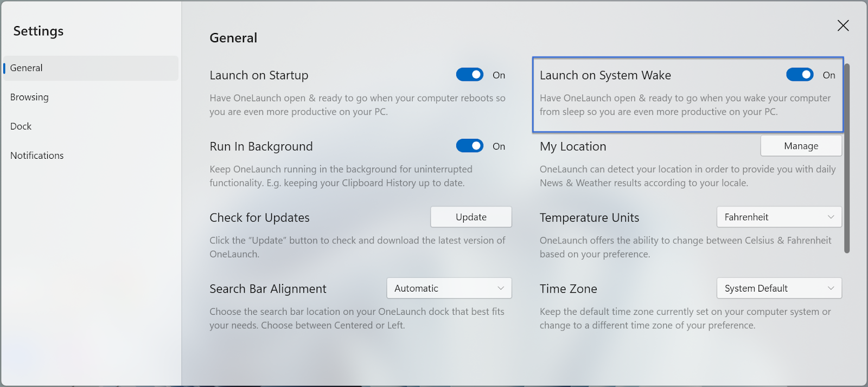868x387 pixels.
Task: Click the Clipboard History description text
Action: click(341, 176)
